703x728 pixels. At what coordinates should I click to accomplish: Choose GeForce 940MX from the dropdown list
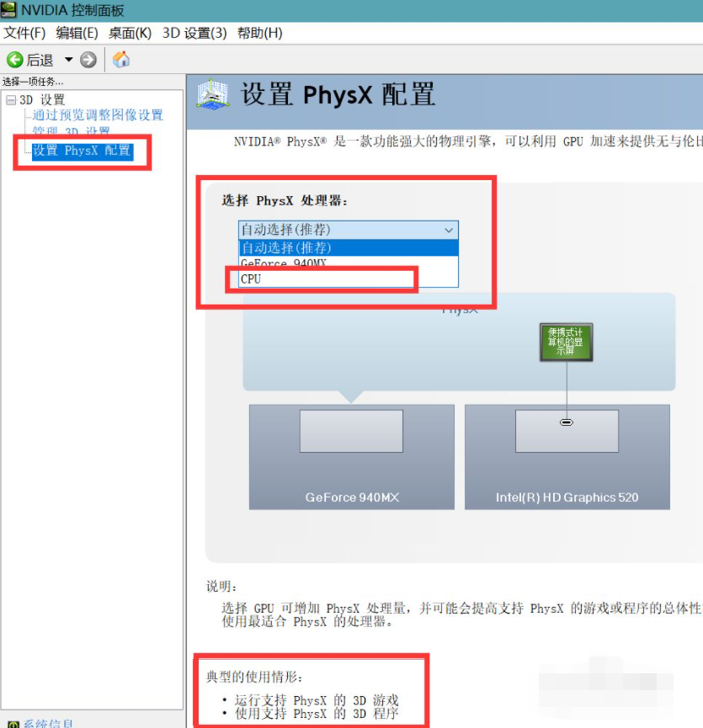click(x=349, y=263)
